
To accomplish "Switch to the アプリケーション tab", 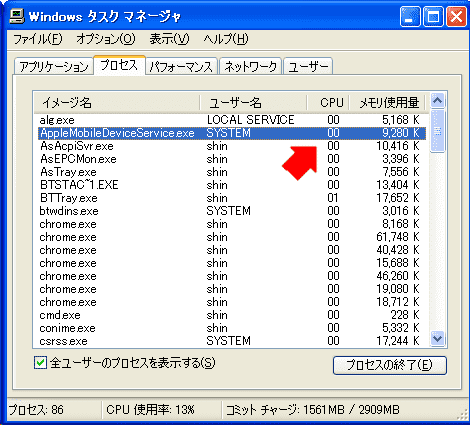I will (x=54, y=67).
